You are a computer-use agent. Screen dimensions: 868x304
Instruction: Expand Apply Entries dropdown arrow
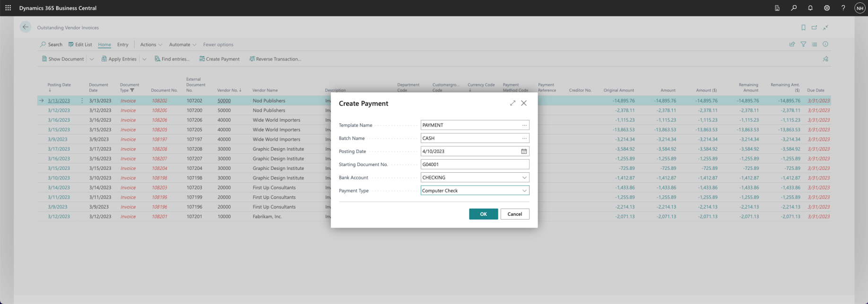[x=144, y=59]
